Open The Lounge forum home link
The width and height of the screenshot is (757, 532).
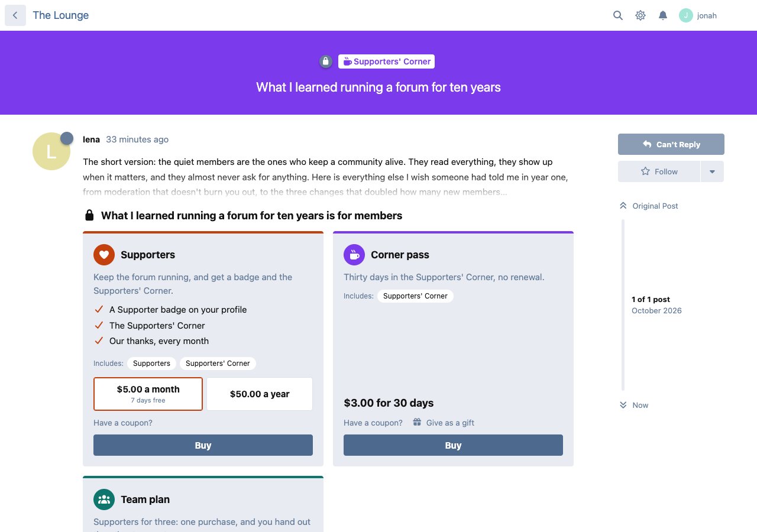(61, 15)
